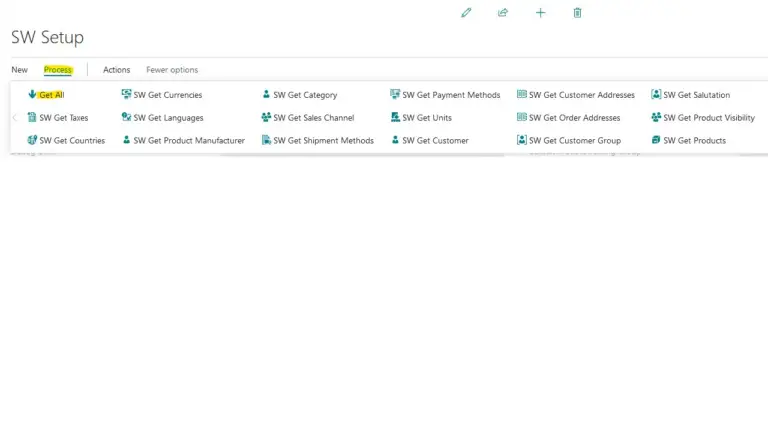Viewport: 768px width, 432px height.
Task: Click the left chevron to scroll actions
Action: pos(15,118)
